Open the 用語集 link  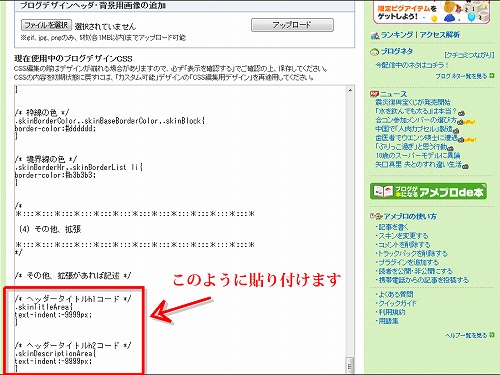point(388,321)
